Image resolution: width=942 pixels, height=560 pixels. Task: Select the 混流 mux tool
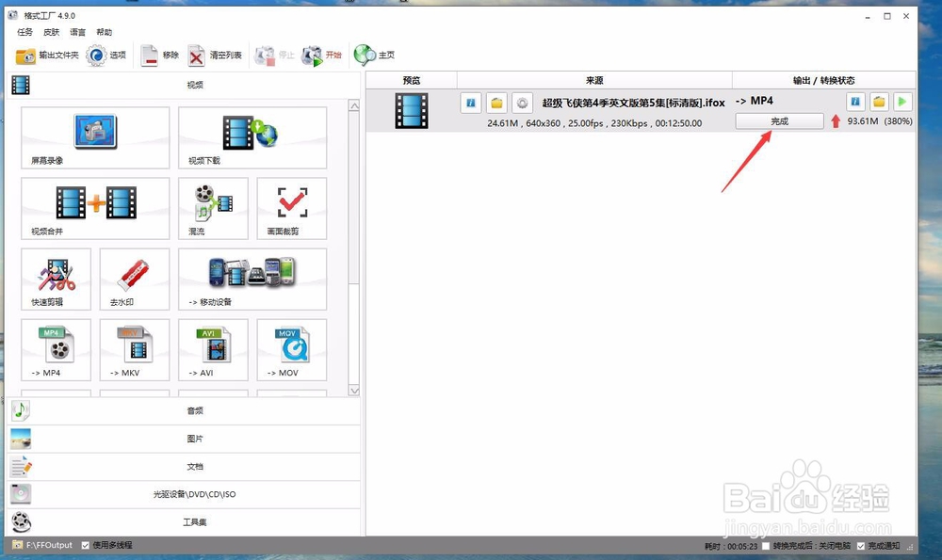point(213,208)
